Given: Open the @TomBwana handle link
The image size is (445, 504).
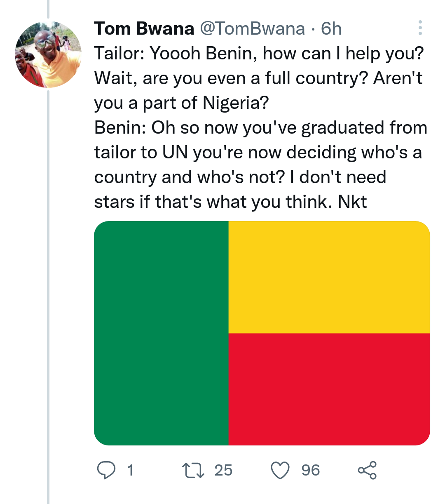Looking at the screenshot, I should pos(253,28).
